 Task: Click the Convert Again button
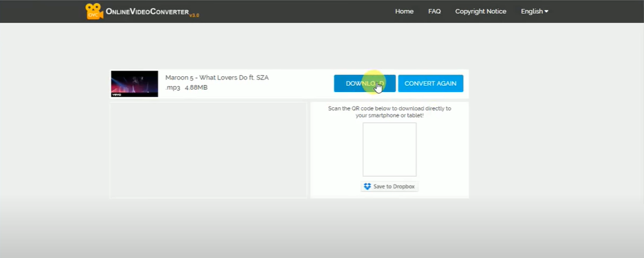click(430, 84)
